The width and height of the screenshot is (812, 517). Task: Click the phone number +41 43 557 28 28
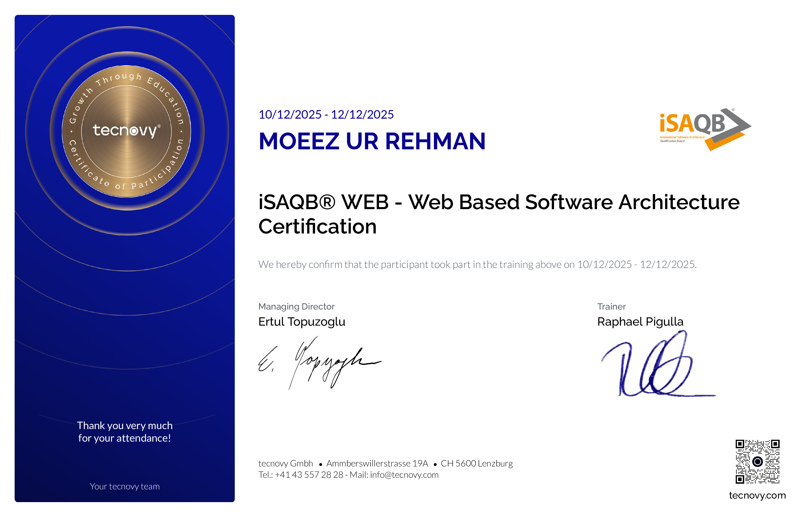point(309,475)
